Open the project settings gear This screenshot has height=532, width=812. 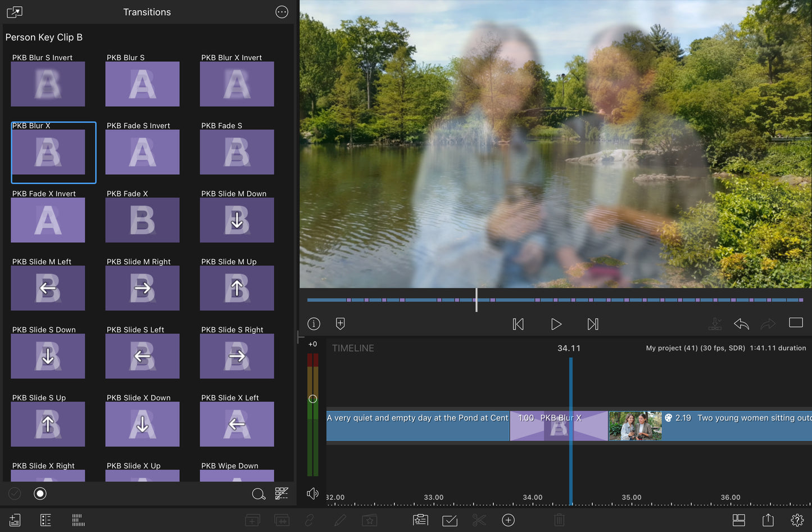797,520
